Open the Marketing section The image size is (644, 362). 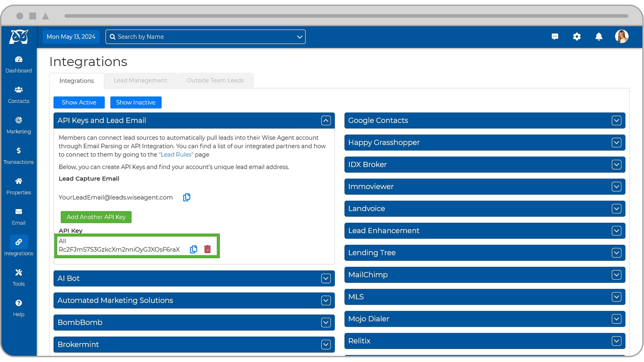coord(19,125)
